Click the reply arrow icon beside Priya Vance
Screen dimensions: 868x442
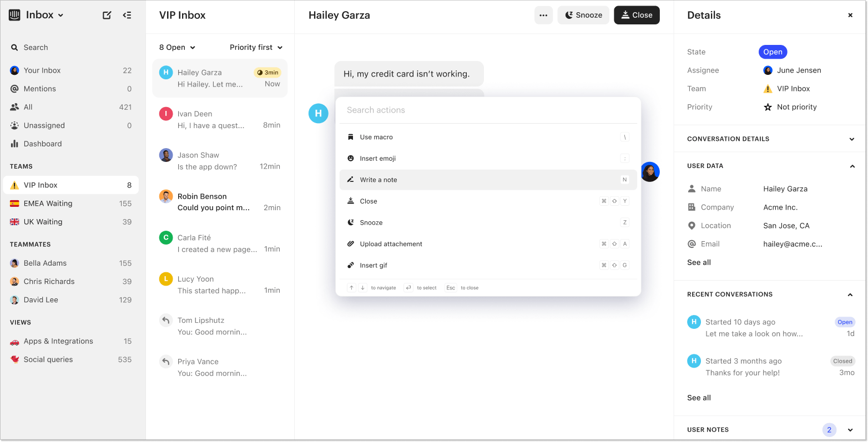[x=166, y=362]
